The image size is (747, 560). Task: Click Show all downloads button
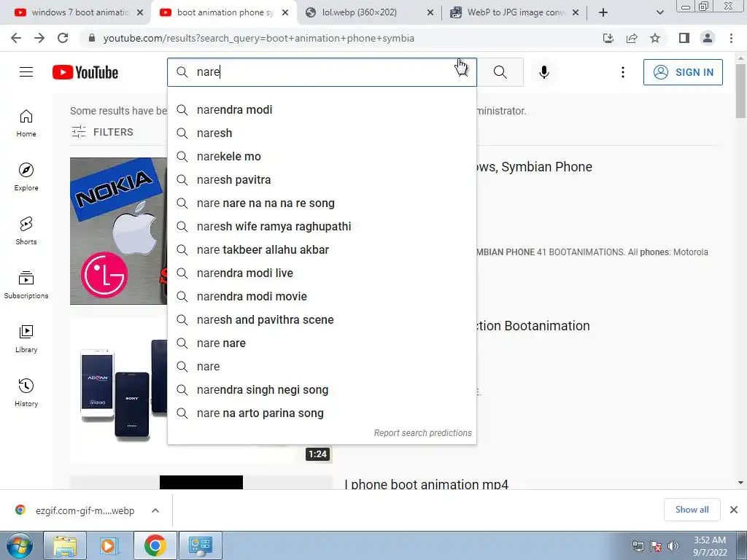tap(692, 510)
